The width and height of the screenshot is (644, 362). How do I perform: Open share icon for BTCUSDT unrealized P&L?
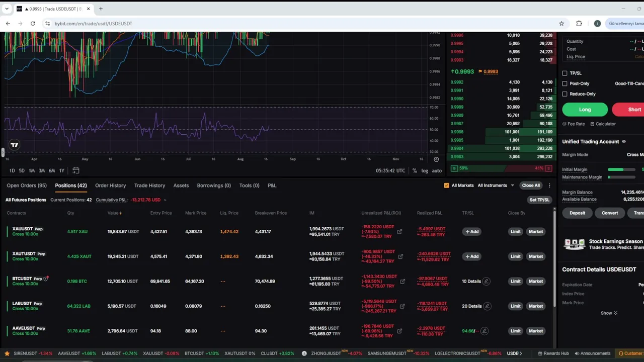(x=403, y=282)
